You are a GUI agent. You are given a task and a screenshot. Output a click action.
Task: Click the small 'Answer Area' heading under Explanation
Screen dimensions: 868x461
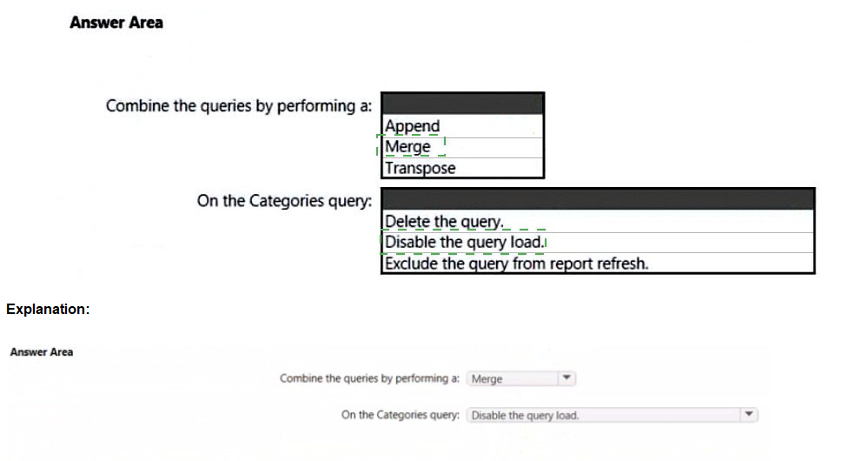tap(42, 352)
